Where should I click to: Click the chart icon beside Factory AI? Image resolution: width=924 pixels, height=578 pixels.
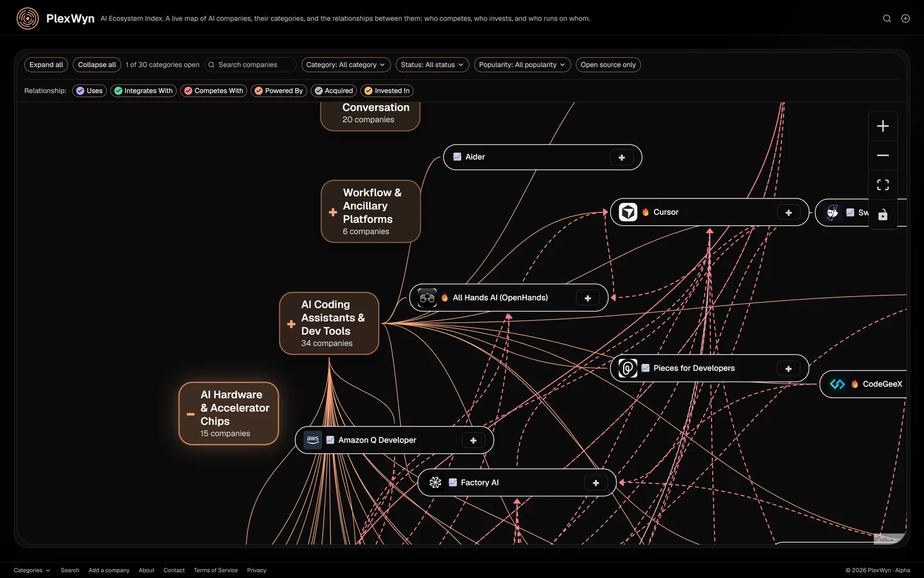[x=453, y=482]
